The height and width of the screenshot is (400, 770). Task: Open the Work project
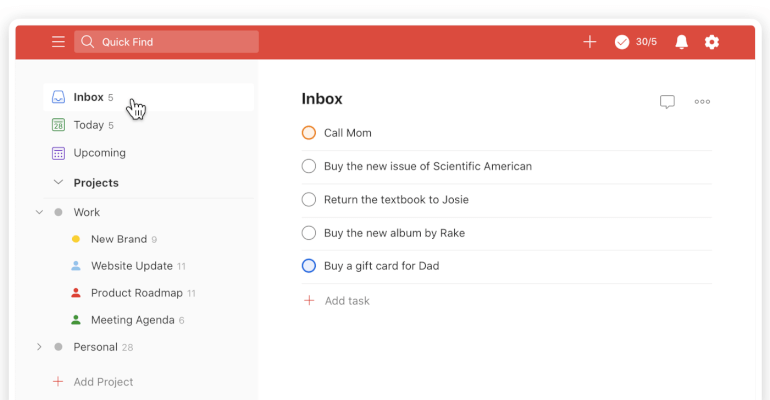87,212
